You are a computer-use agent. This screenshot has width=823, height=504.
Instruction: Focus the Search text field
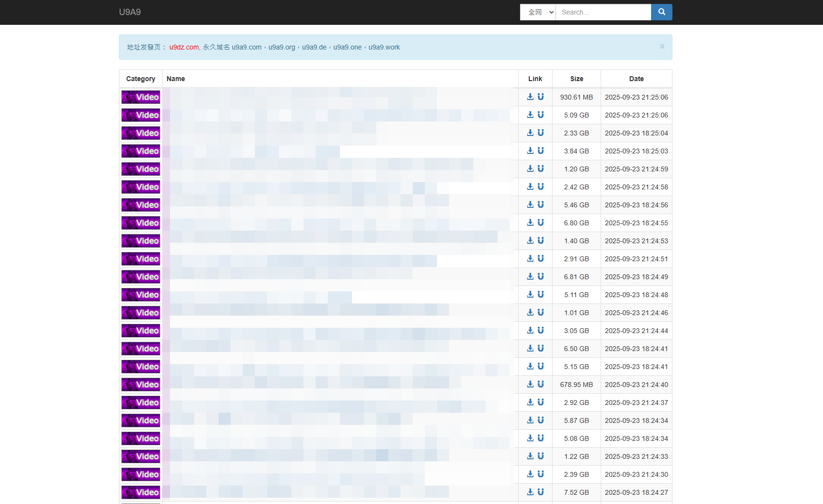(603, 12)
